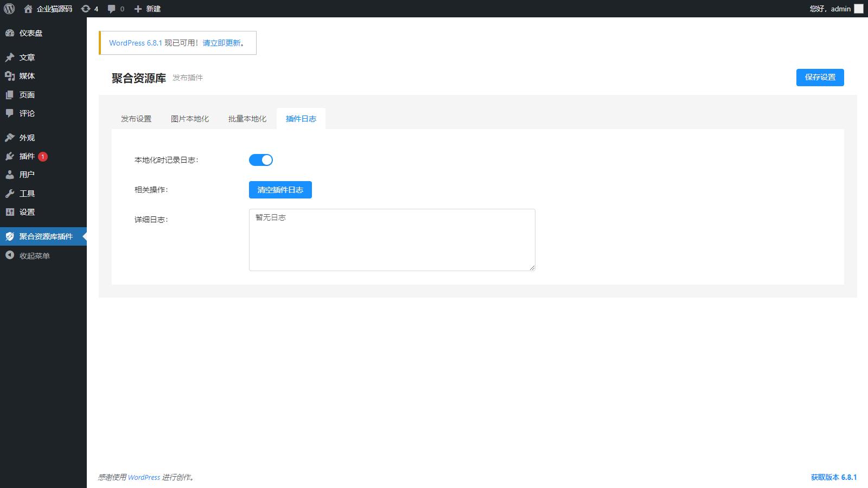Click the 保存设置 button
Screen dimensions: 868x488
820,77
